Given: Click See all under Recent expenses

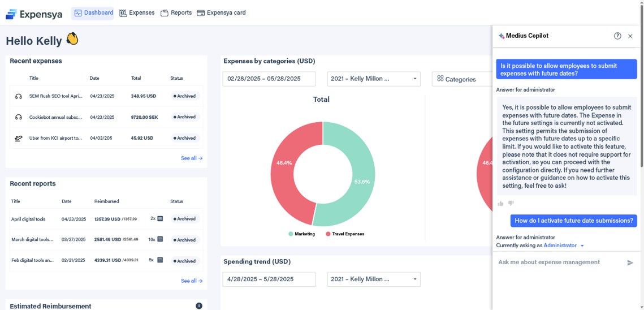Looking at the screenshot, I should coord(192,158).
